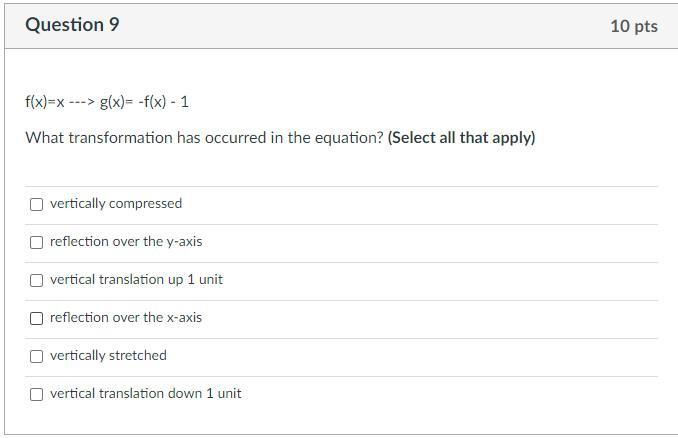This screenshot has height=438, width=678.
Task: Enable the 'vertical translation up 1 unit' checkbox
Action: 37,280
